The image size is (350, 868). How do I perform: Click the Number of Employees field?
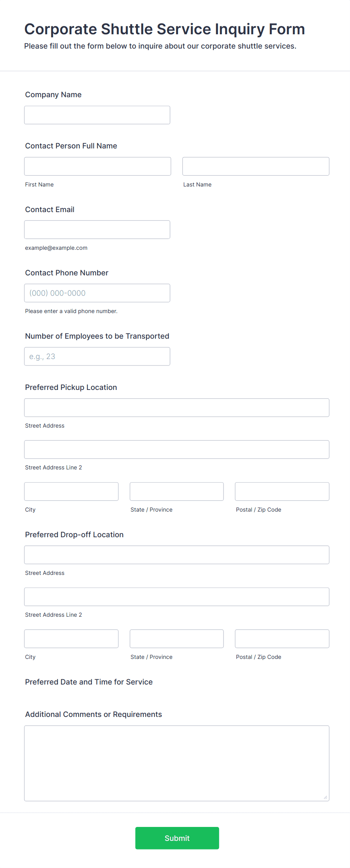point(97,356)
